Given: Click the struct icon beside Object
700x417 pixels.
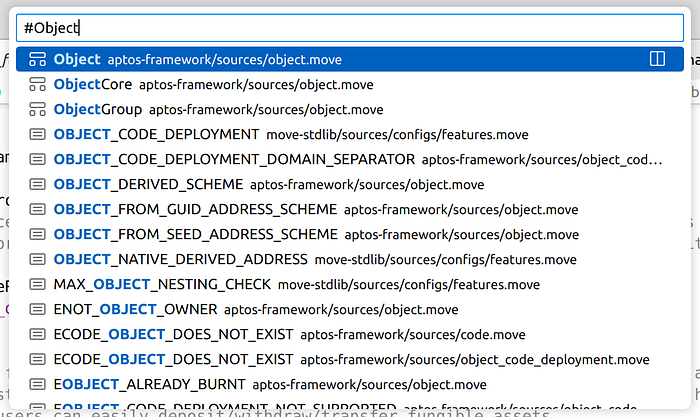Looking at the screenshot, I should pos(37,59).
